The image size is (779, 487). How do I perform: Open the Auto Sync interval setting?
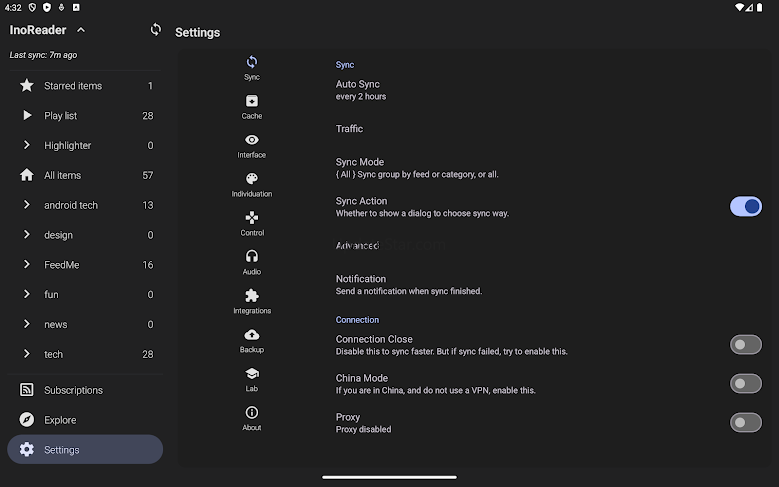point(360,90)
